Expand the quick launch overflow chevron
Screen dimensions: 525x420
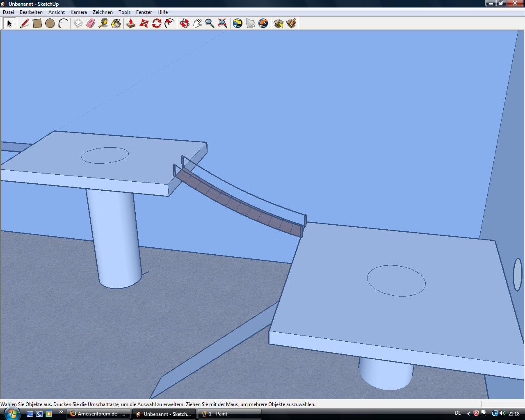(61, 412)
